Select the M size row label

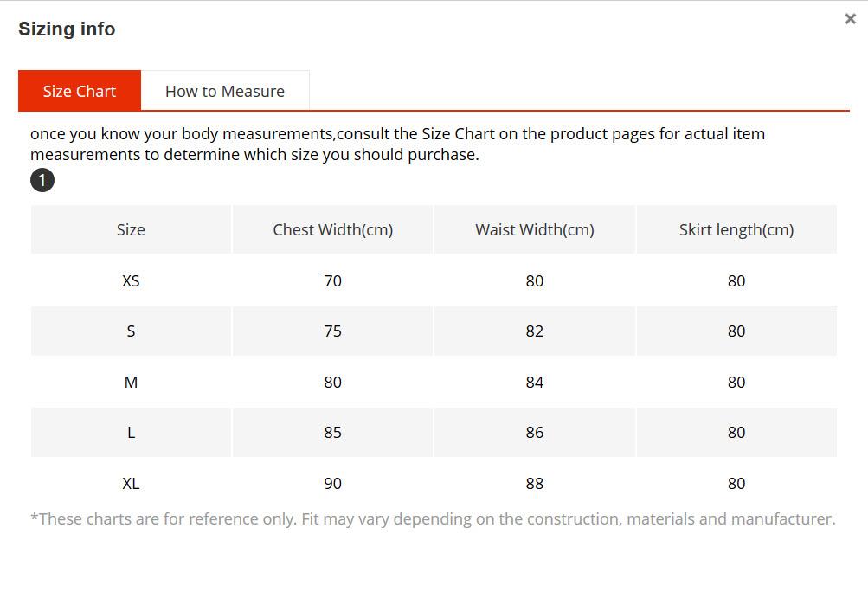(131, 382)
